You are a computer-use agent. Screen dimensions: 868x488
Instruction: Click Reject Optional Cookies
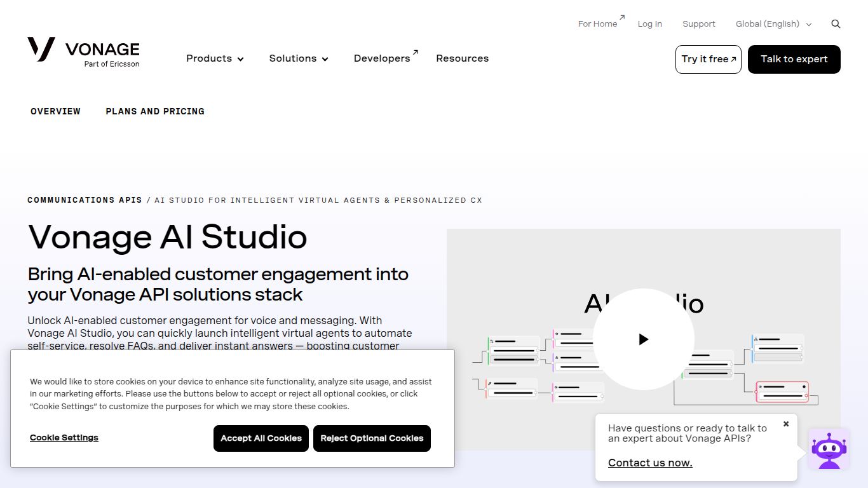[372, 438]
